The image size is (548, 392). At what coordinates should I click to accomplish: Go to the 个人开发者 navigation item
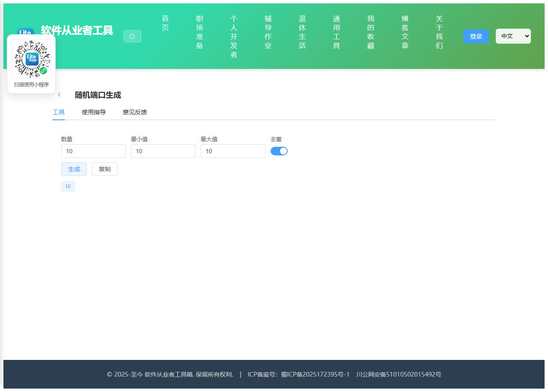[x=234, y=37]
